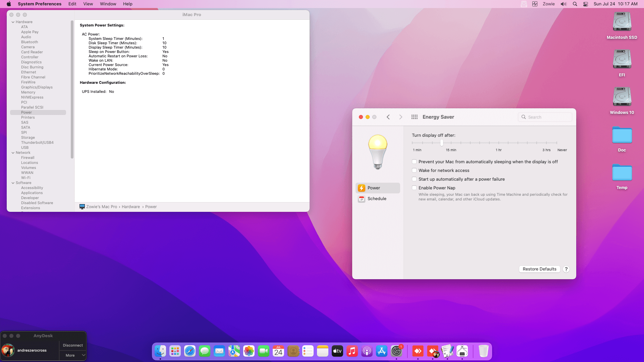Viewport: 644px width, 362px height.
Task: Select Graphics/Displays in Hardware list
Action: pos(37,87)
